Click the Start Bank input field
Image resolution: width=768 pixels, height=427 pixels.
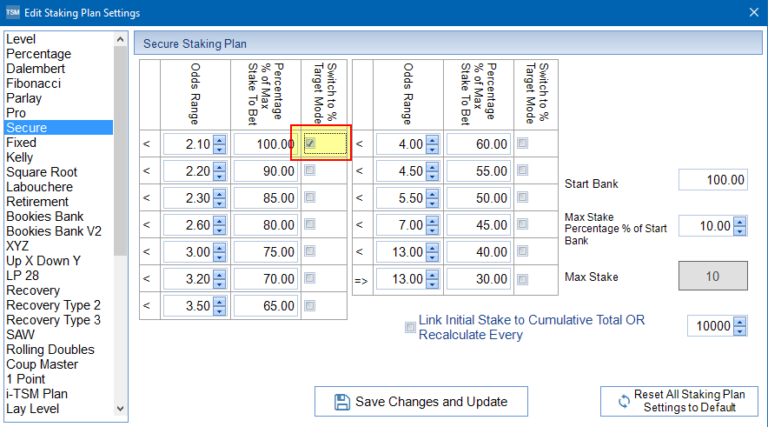tap(713, 180)
